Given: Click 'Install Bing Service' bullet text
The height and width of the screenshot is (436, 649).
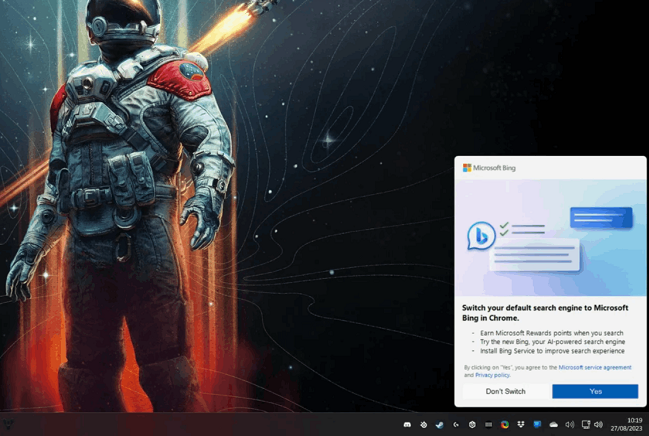Looking at the screenshot, I should click(x=552, y=351).
